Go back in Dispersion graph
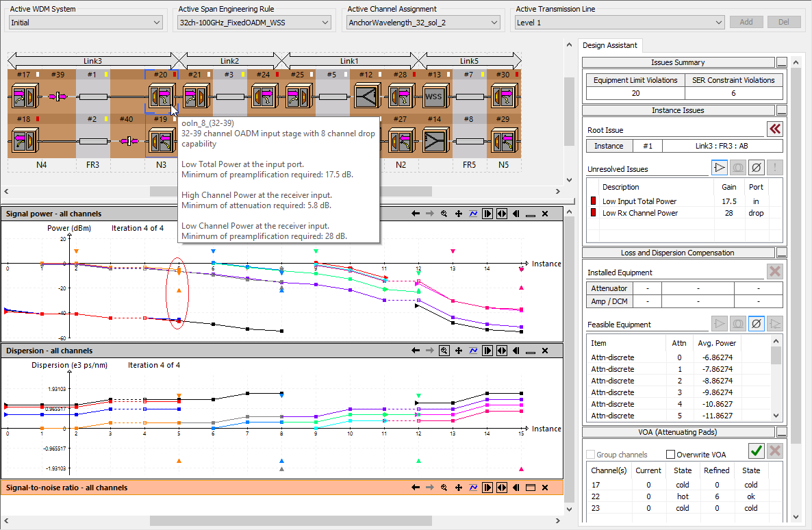 click(x=416, y=351)
